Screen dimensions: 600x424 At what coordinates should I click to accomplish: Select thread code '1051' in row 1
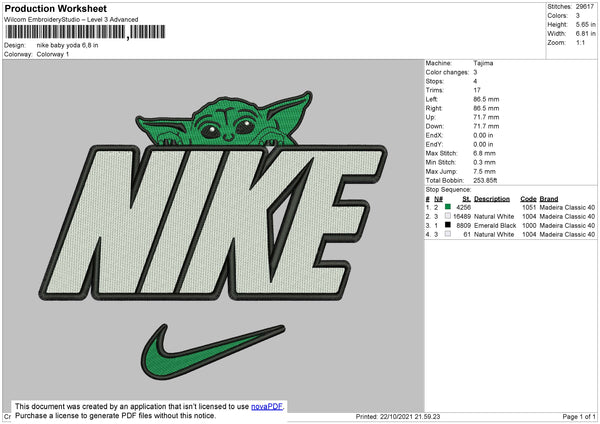tap(529, 207)
